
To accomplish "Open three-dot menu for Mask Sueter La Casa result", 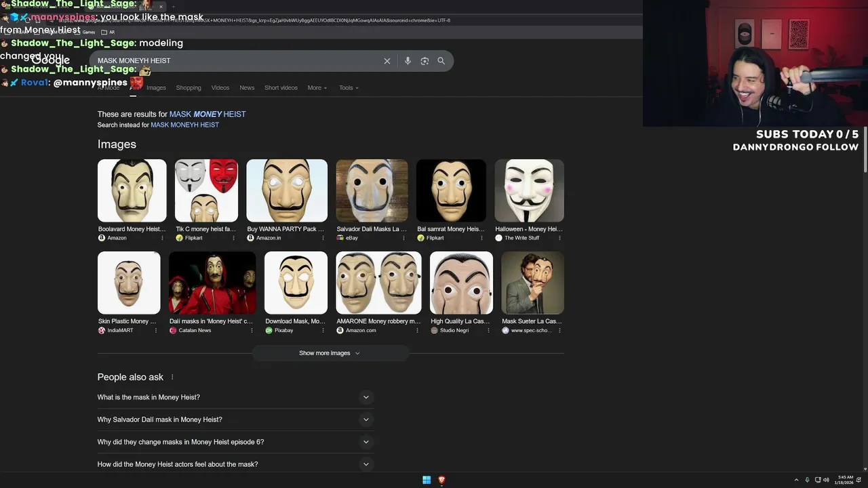I will (x=560, y=331).
